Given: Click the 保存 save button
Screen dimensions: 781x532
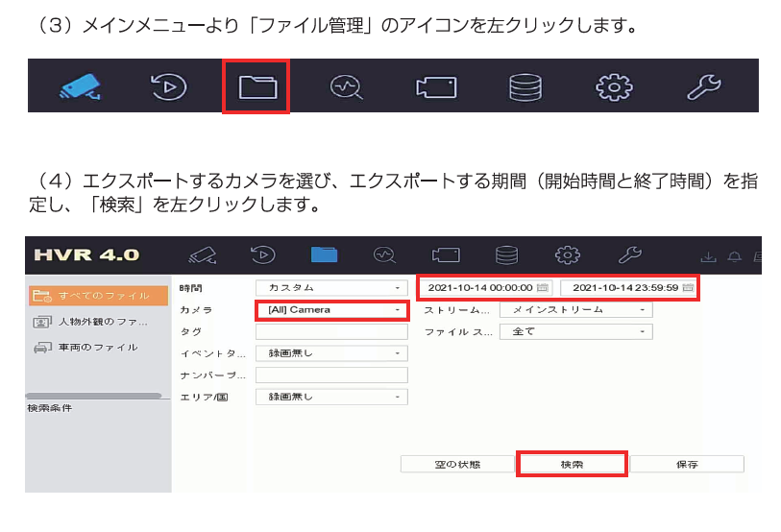Looking at the screenshot, I should [x=686, y=464].
